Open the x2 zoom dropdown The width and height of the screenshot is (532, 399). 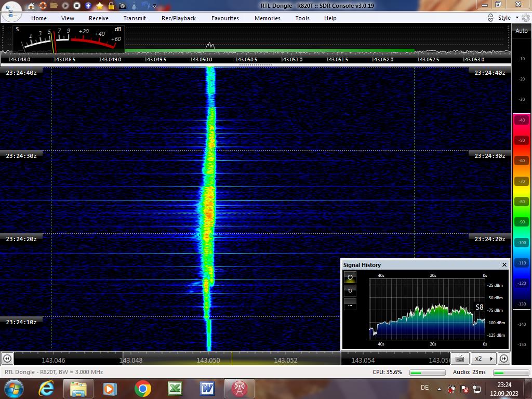(484, 358)
